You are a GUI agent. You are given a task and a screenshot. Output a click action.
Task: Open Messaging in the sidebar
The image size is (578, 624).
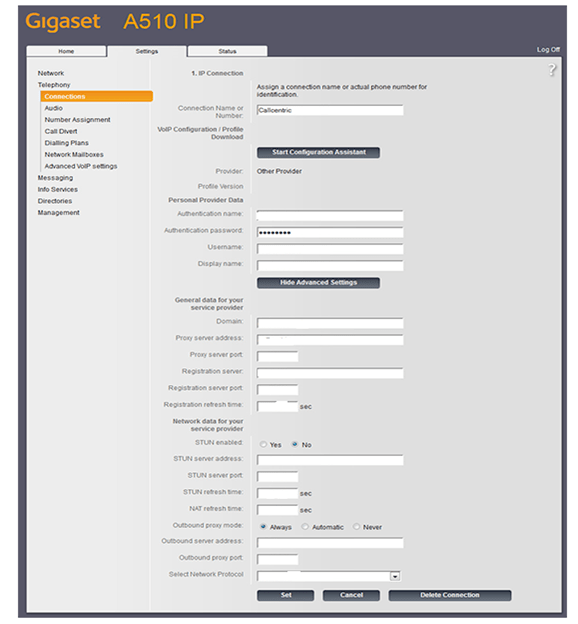coord(55,178)
